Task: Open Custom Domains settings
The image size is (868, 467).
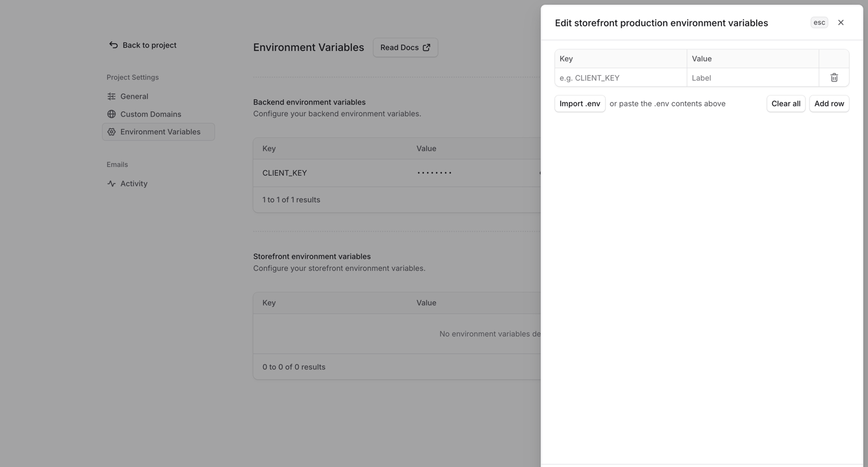Action: pos(158,114)
